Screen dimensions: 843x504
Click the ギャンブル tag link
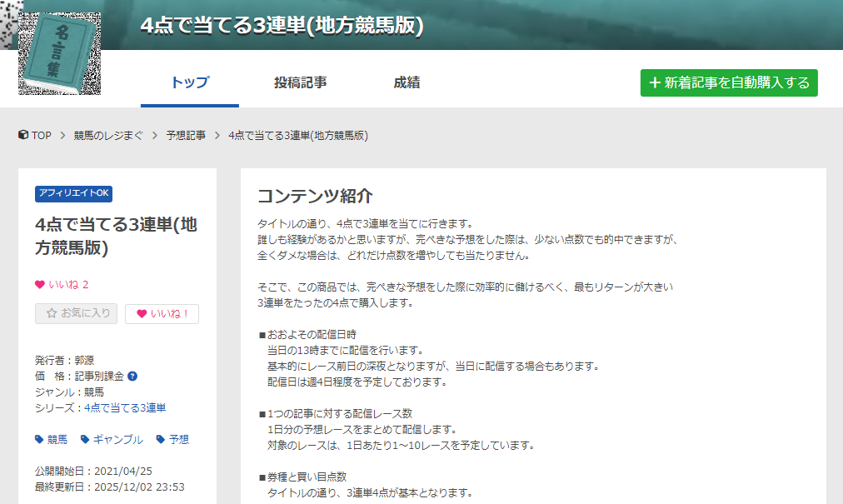(x=117, y=440)
